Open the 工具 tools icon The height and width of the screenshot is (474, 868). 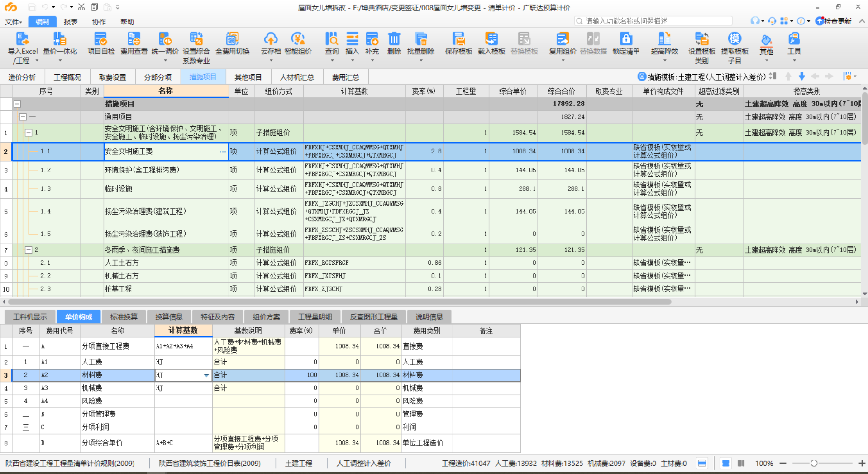point(794,39)
